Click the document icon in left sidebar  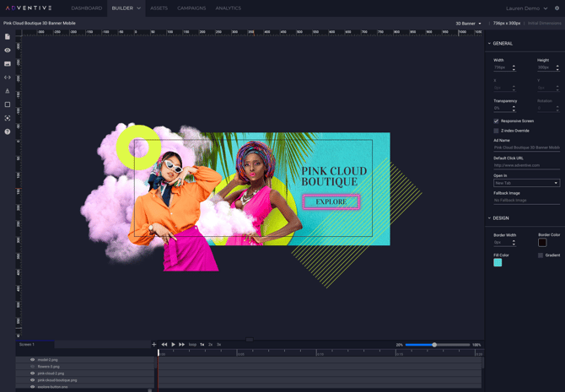[8, 37]
